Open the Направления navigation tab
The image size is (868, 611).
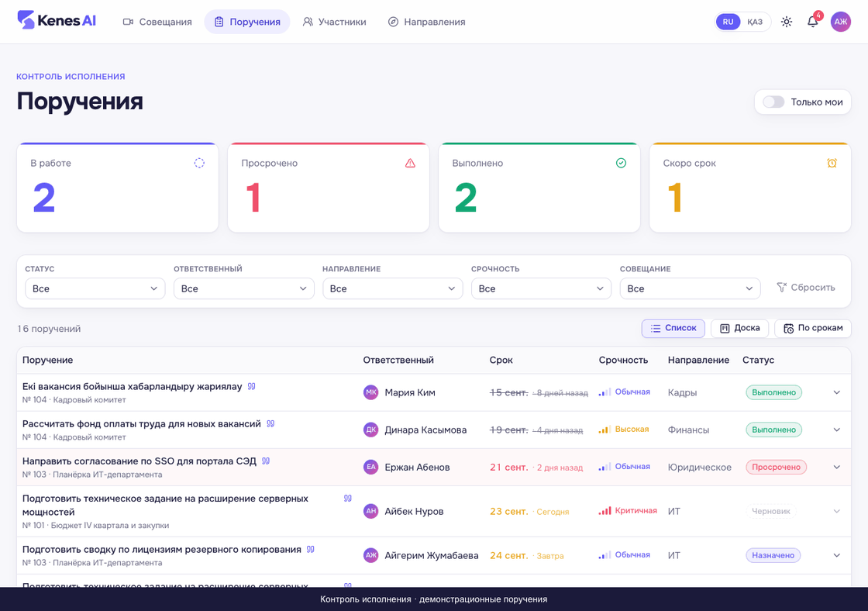(426, 22)
